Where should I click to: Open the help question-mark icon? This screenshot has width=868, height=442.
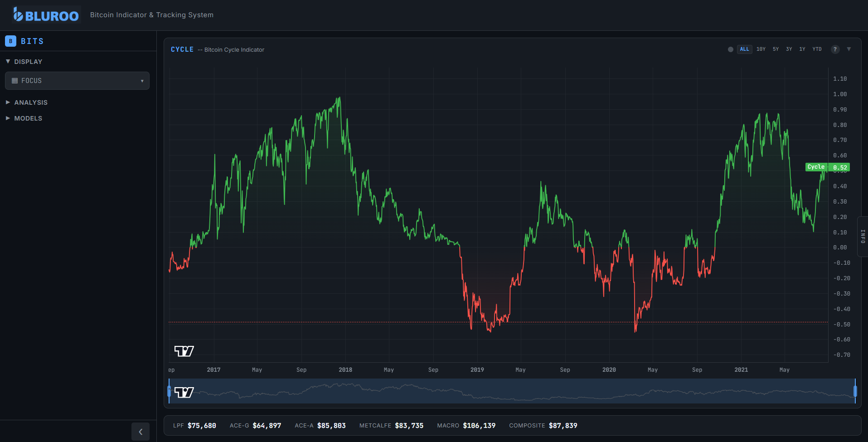coord(835,49)
